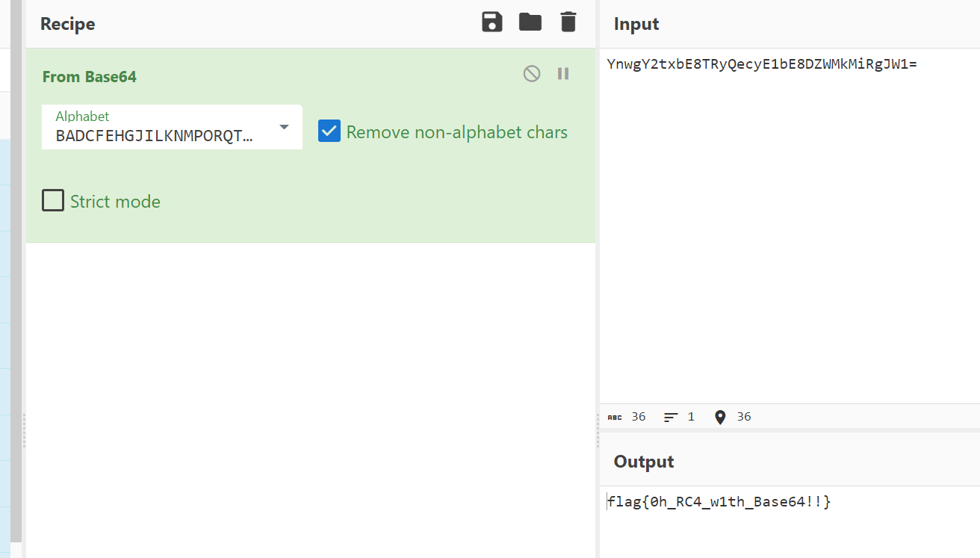980x558 pixels.
Task: Clear the recipe with the trash icon
Action: click(568, 22)
